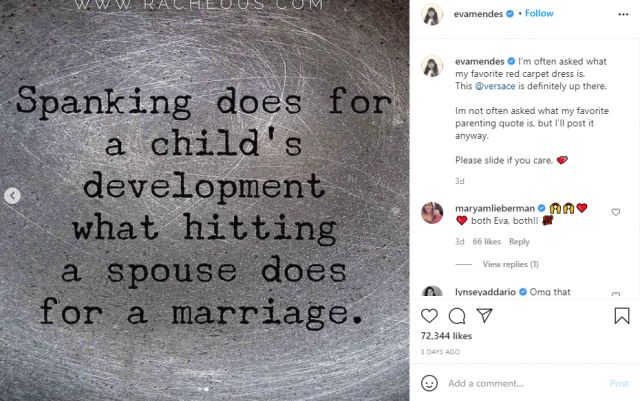Open more options three-dot menu

click(x=622, y=15)
